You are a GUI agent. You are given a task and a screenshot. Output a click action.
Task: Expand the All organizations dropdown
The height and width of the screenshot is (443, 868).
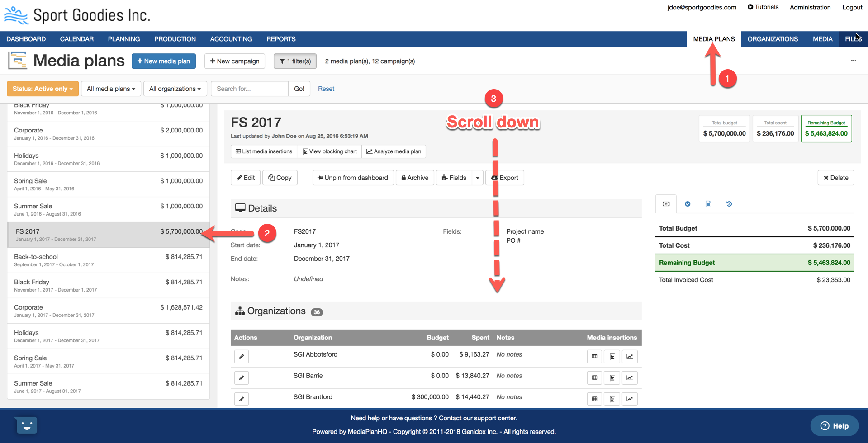point(175,89)
